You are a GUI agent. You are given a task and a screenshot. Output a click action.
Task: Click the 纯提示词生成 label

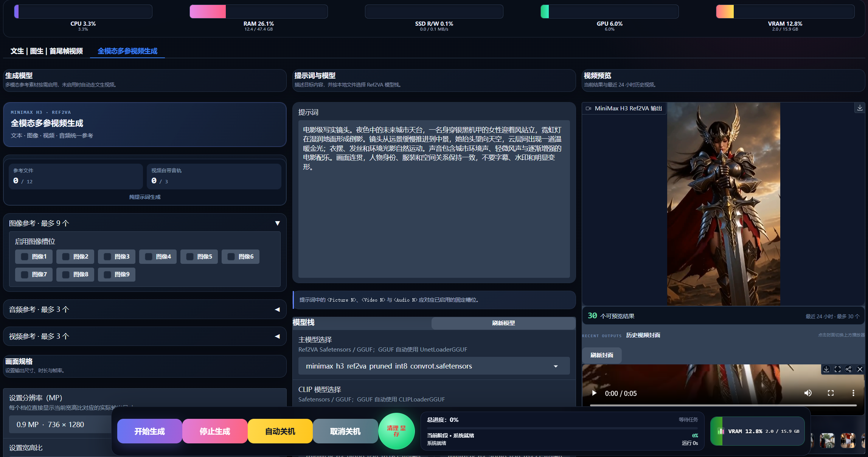[145, 197]
